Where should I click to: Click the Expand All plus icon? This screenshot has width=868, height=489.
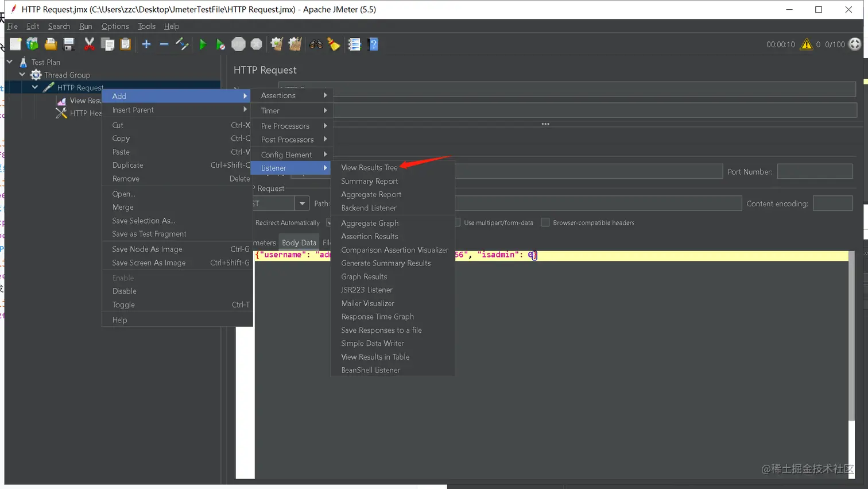coord(146,44)
